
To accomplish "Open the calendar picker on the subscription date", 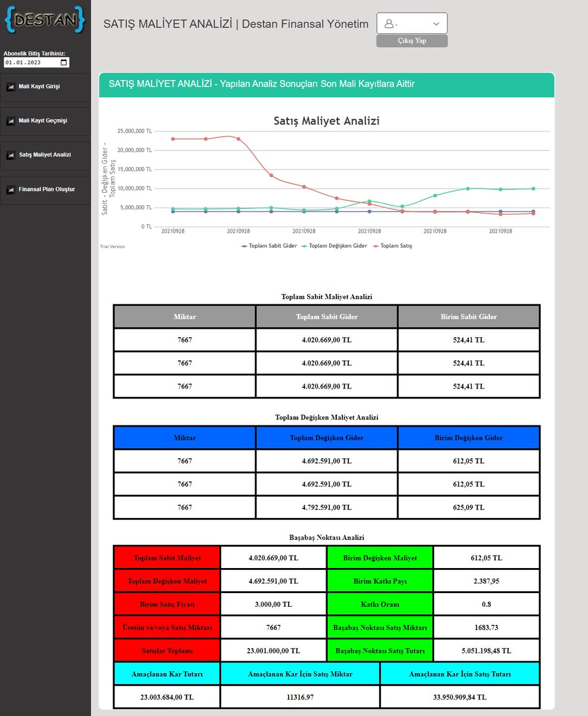I will 64,62.
